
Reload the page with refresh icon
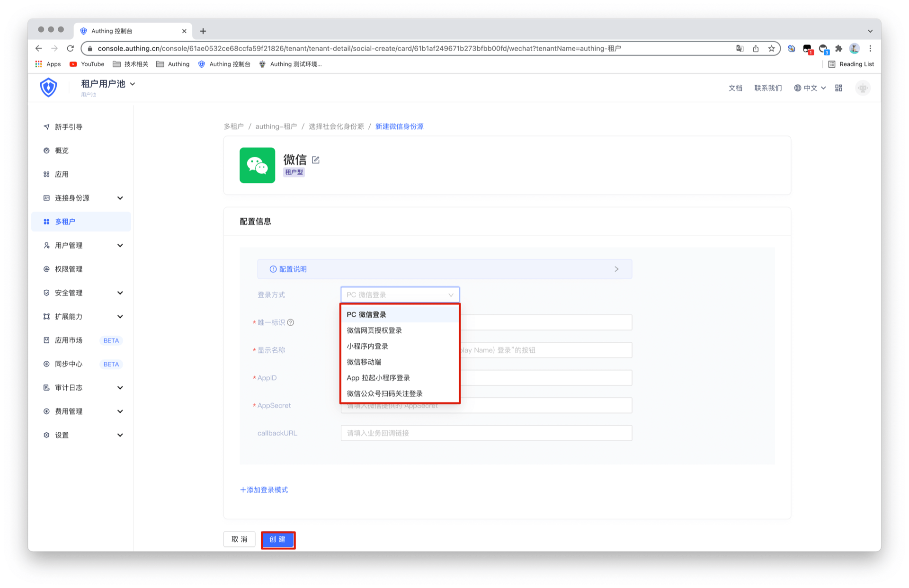71,48
